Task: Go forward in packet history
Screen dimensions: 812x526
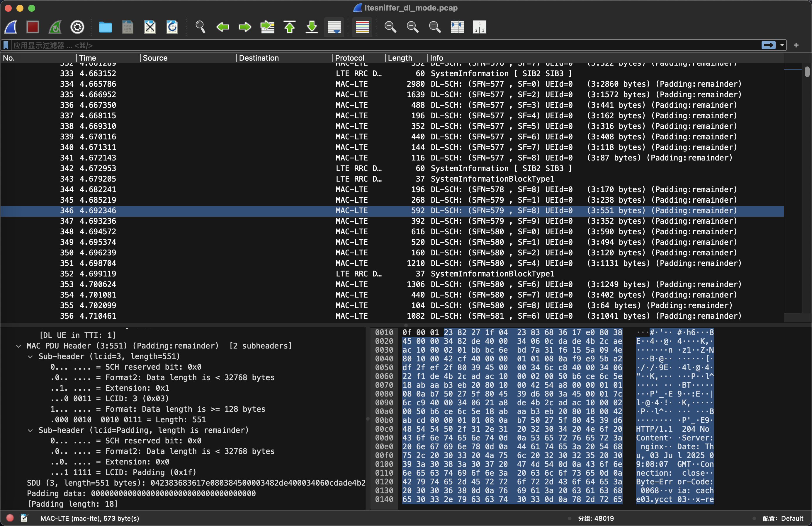Action: pos(244,27)
